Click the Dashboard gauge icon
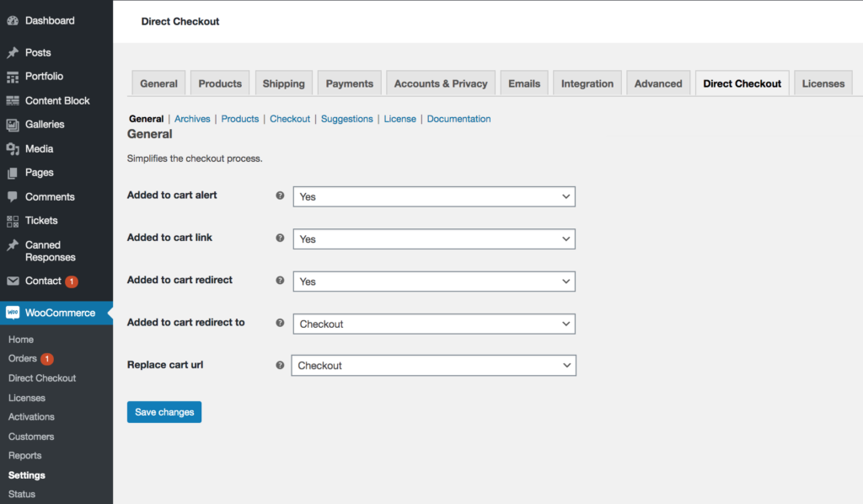The height and width of the screenshot is (504, 863). point(13,21)
